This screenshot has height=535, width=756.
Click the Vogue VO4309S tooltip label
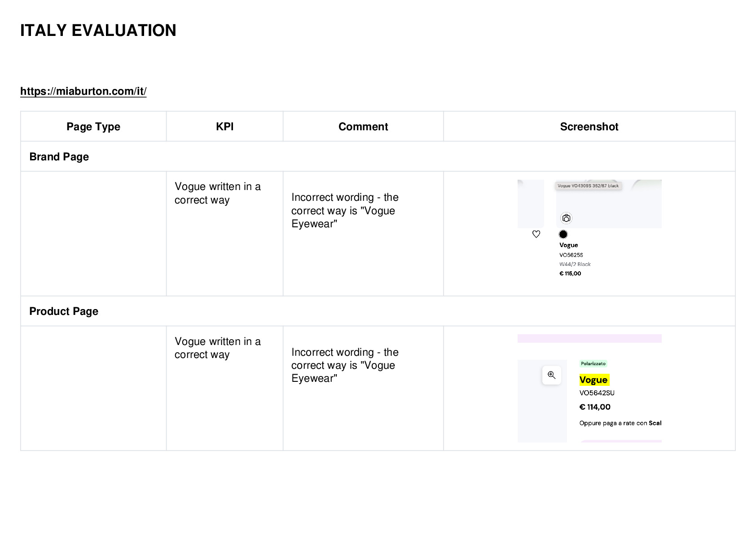pos(588,186)
